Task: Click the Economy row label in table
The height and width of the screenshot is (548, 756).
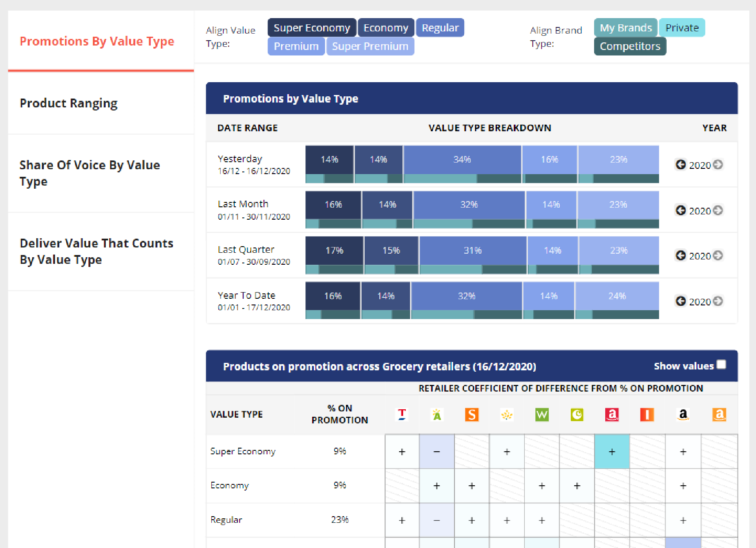Action: (229, 485)
